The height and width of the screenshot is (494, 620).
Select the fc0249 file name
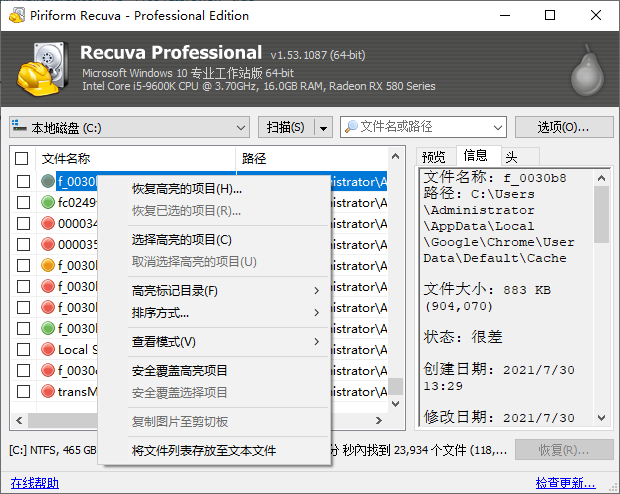(77, 203)
